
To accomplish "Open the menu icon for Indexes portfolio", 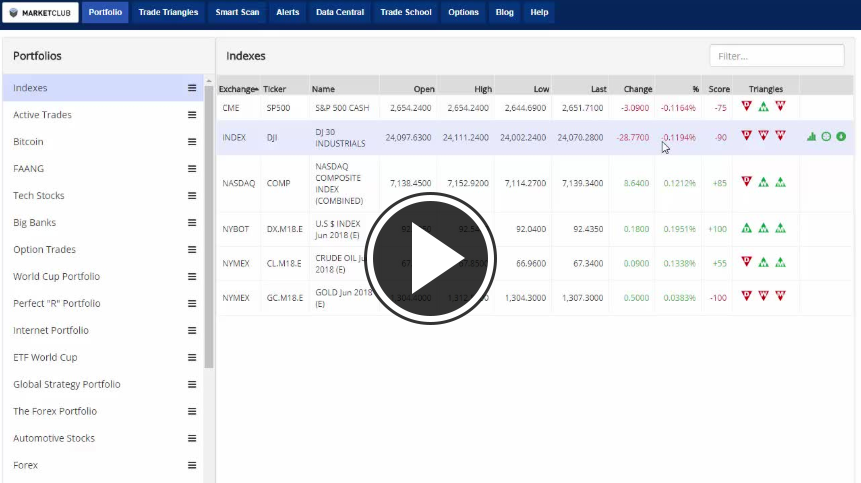I will pos(192,88).
